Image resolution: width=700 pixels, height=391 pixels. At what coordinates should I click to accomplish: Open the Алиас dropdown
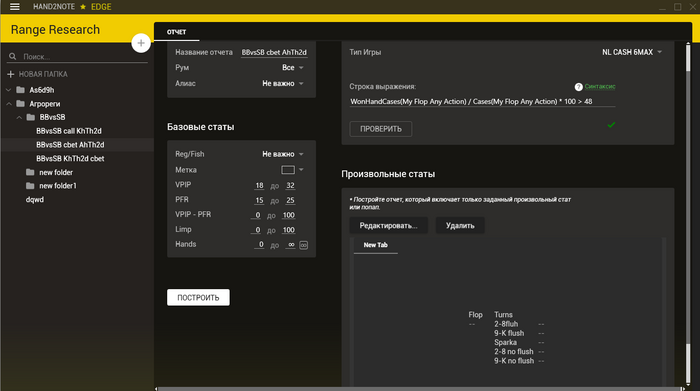283,83
